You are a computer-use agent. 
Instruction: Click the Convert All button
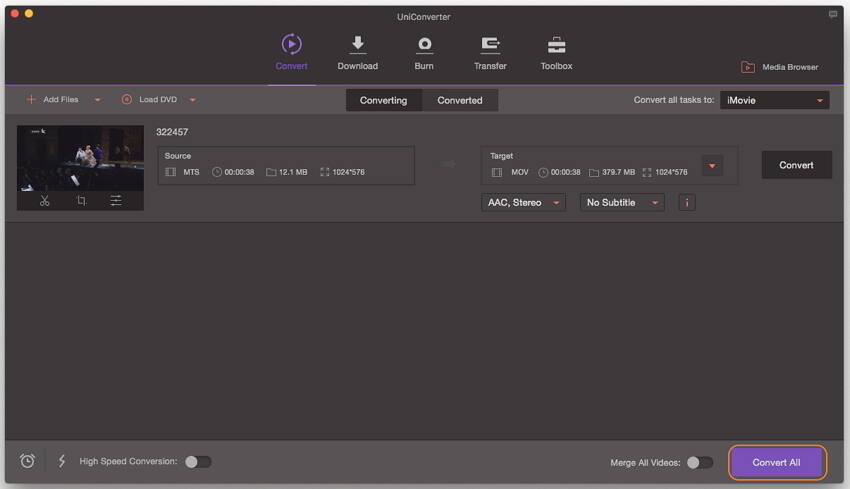776,462
